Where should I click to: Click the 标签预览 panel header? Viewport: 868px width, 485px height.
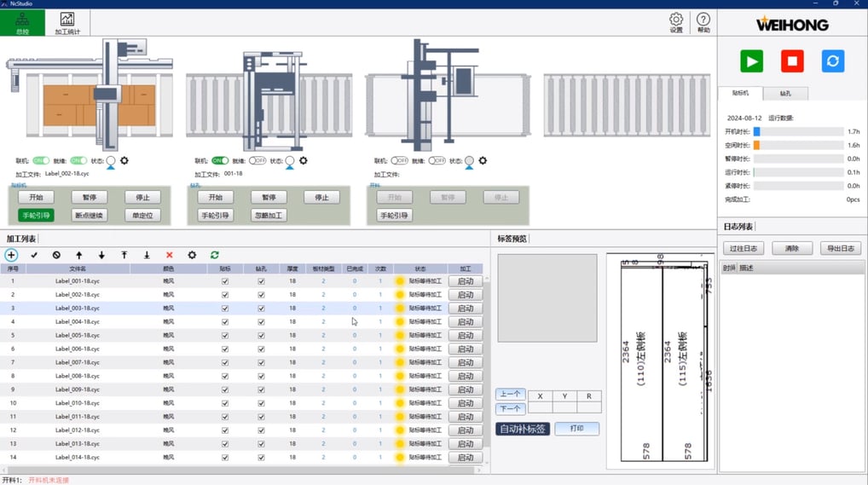(x=512, y=239)
